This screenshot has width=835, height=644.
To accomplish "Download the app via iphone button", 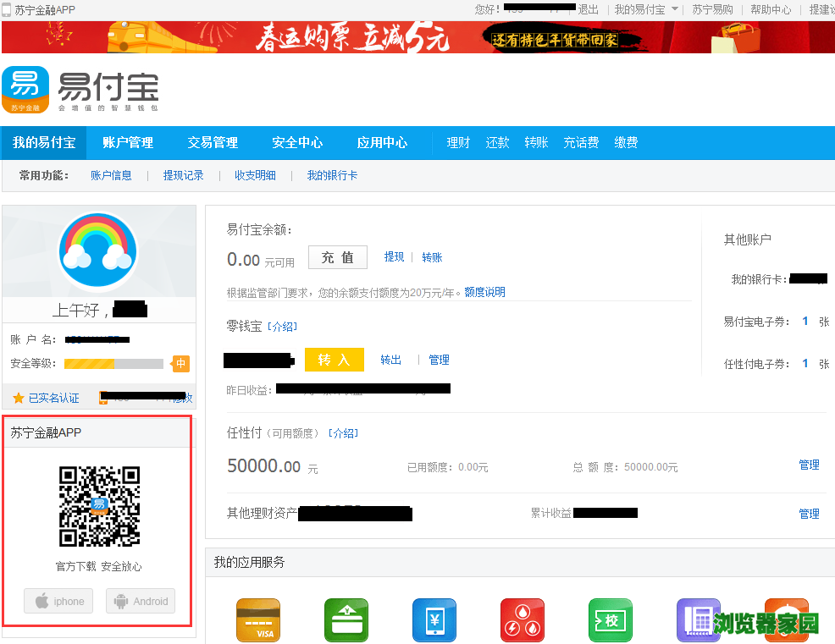I will coord(58,602).
